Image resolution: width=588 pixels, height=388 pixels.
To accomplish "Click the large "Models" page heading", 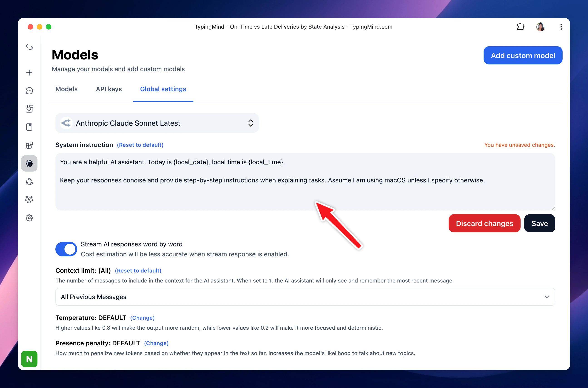I will [x=75, y=55].
